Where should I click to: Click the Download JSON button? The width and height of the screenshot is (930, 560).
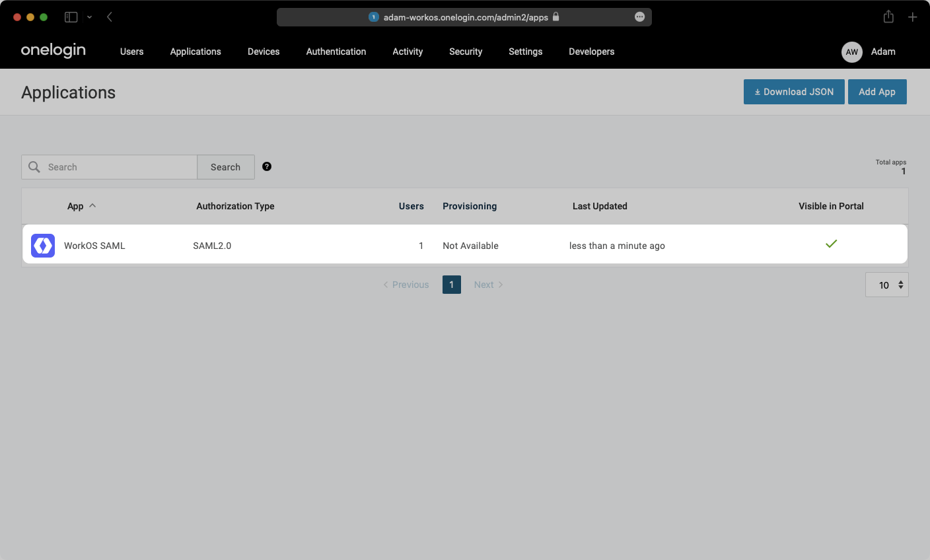793,92
